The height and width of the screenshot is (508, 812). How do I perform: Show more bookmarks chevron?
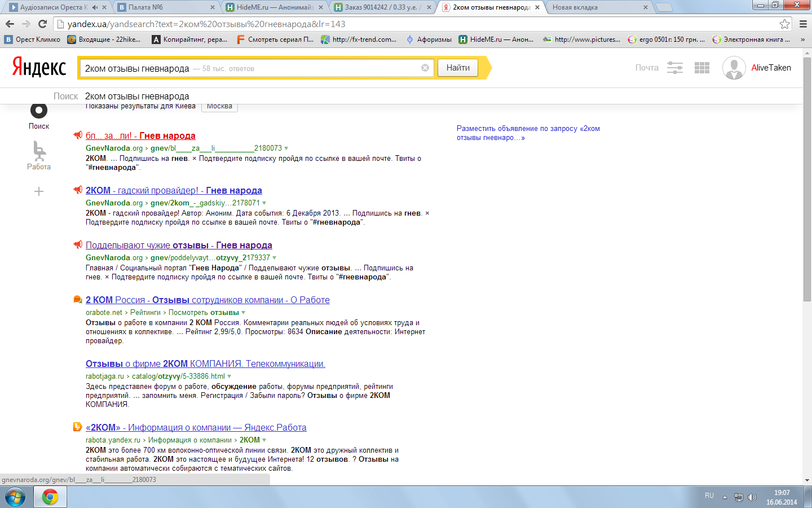803,40
